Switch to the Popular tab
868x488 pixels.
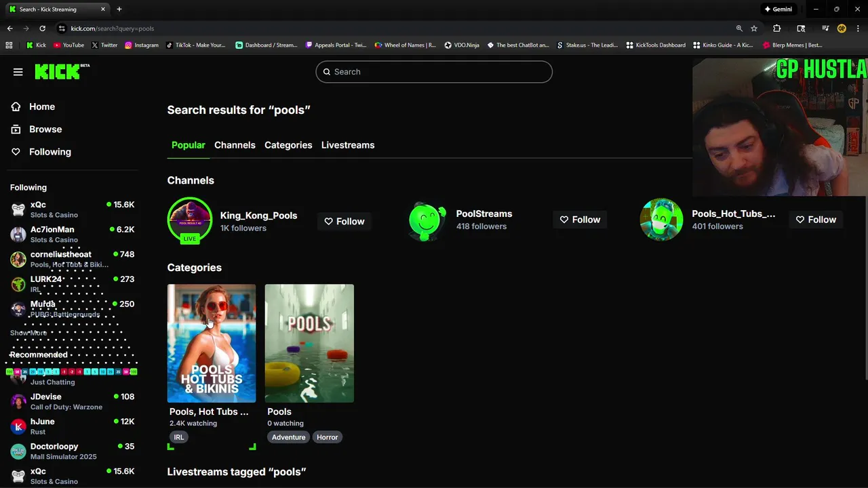click(x=188, y=145)
